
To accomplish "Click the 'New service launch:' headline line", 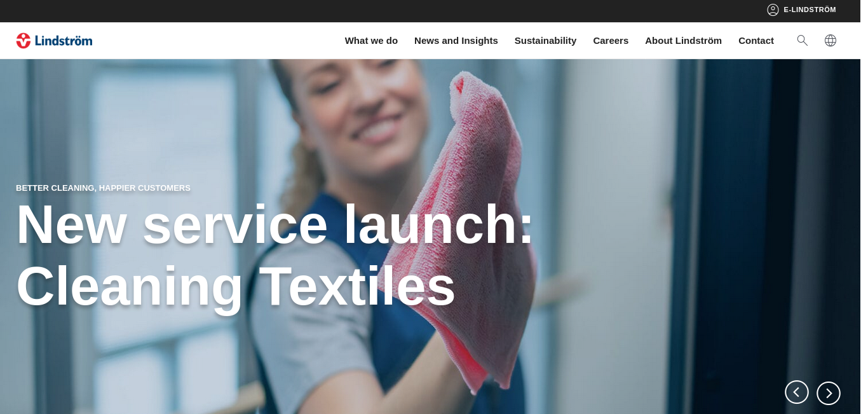I will coord(275,224).
